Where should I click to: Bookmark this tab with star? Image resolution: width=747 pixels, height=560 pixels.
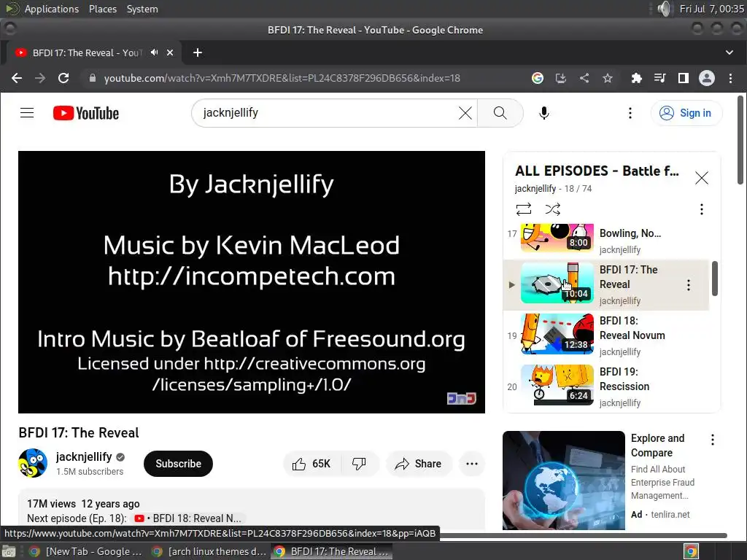608,78
